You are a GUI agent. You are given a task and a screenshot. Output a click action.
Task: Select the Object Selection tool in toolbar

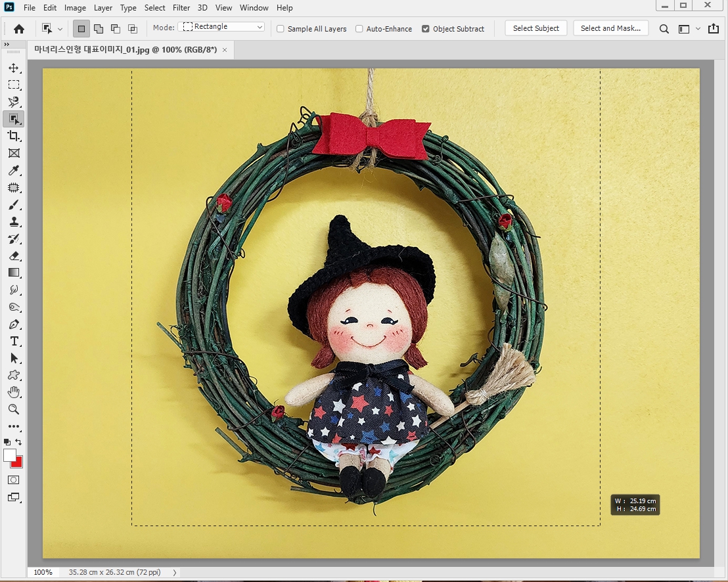point(13,119)
